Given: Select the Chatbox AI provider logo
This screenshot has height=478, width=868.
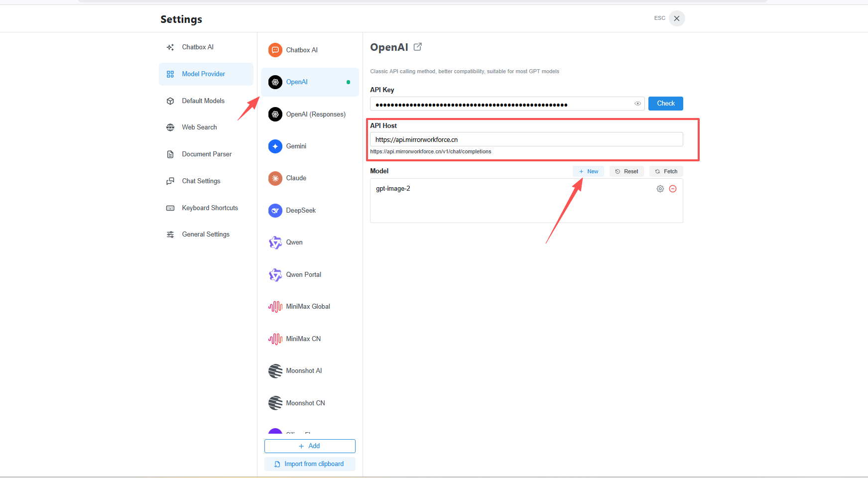Looking at the screenshot, I should point(275,50).
